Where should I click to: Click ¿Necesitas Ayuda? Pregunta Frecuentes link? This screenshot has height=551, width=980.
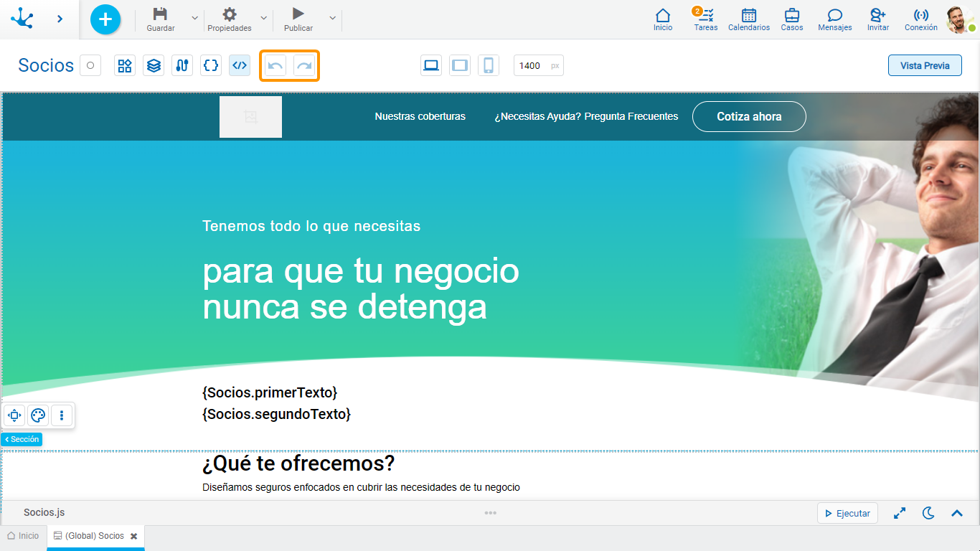point(586,116)
